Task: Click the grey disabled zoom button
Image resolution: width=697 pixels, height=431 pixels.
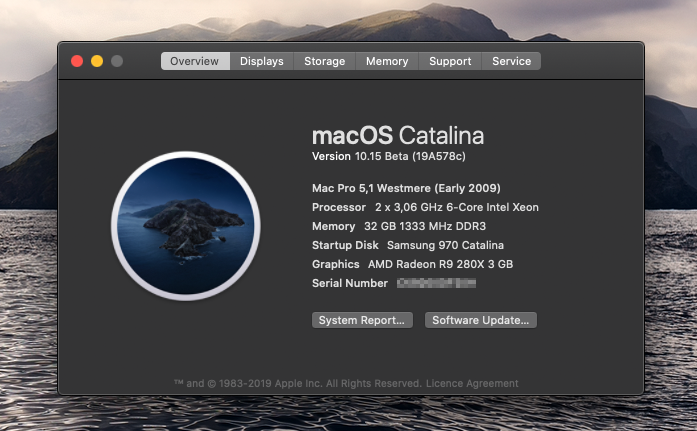Action: click(117, 61)
